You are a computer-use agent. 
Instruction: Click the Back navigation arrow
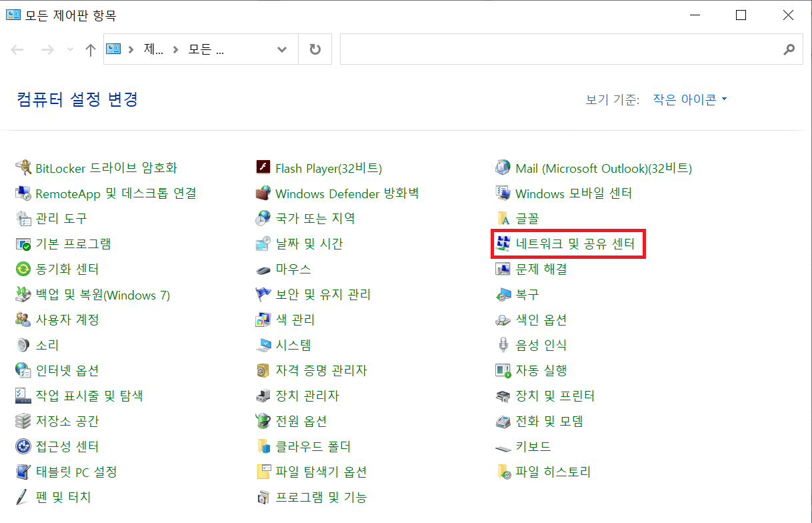(x=18, y=50)
